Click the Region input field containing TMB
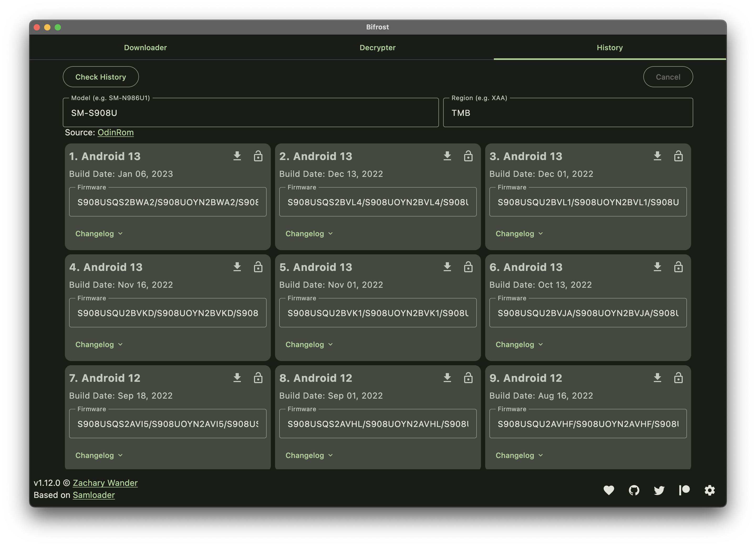756x546 pixels. [x=568, y=113]
